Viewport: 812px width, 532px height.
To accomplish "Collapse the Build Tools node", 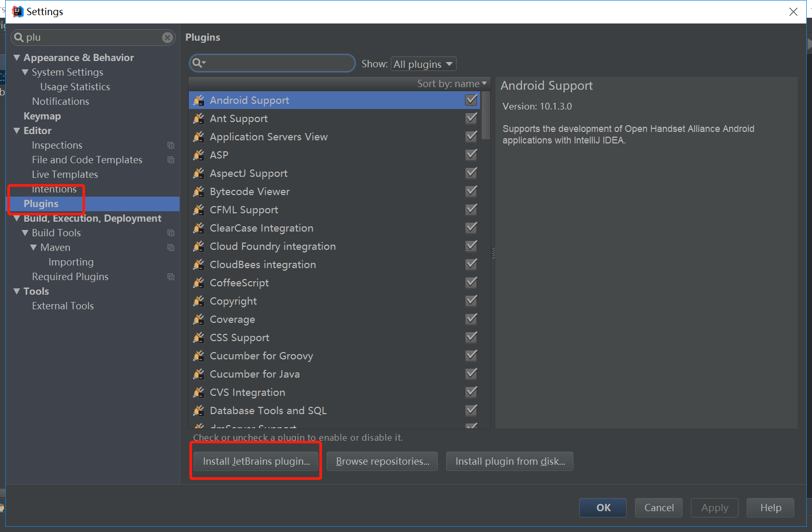I will coord(25,233).
